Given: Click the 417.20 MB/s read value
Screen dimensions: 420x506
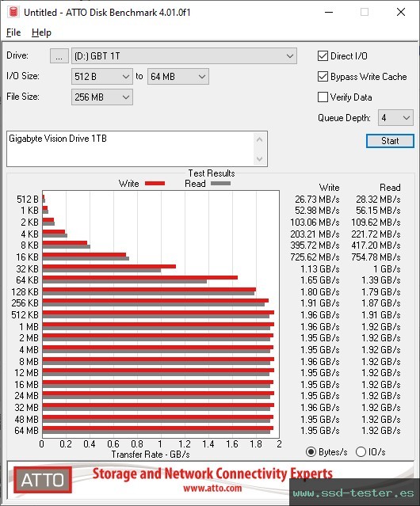Looking at the screenshot, I should point(376,245).
